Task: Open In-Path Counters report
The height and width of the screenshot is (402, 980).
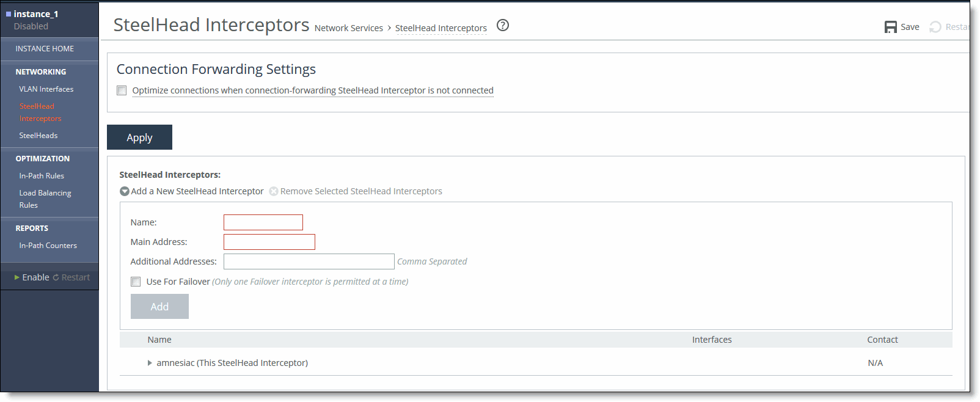Action: pyautogui.click(x=48, y=246)
